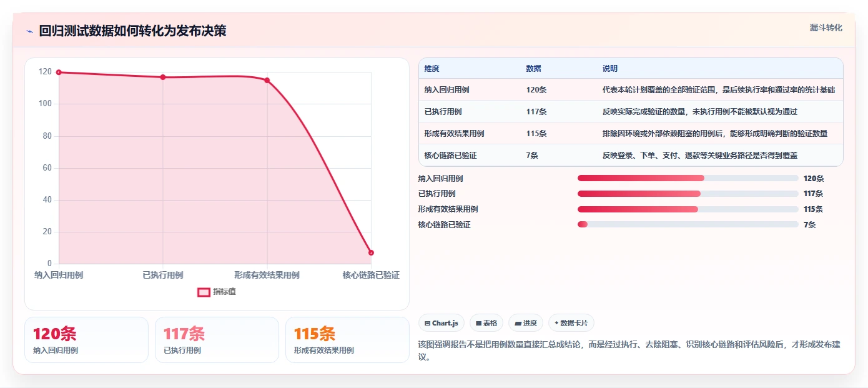
Task: Click the 纳入回归用例 table row cell
Action: click(x=446, y=90)
